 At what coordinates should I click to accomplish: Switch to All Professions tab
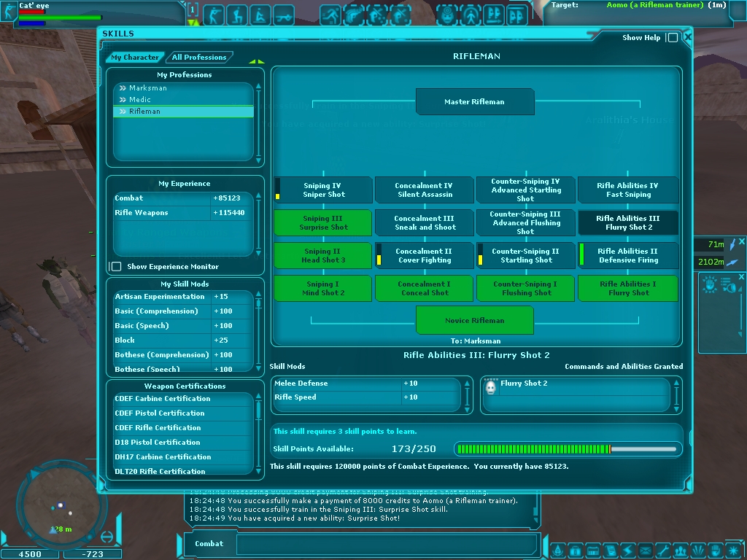(x=199, y=57)
